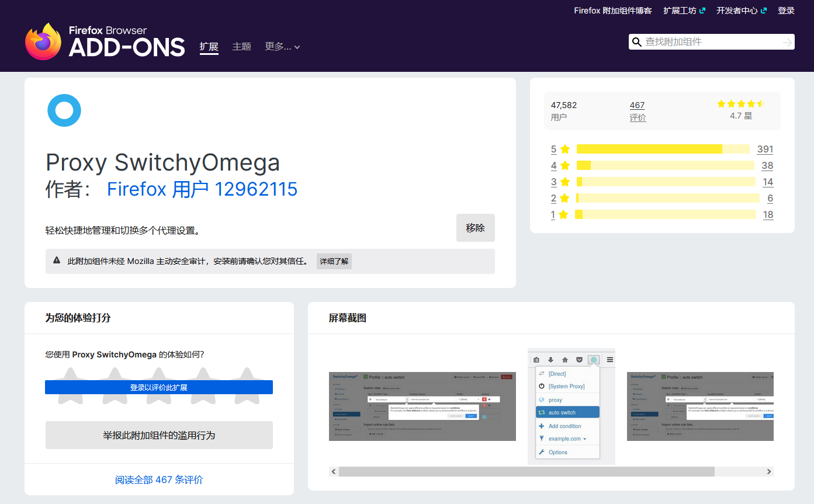The width and height of the screenshot is (814, 504).
Task: Click the search magnifier icon
Action: pos(637,42)
